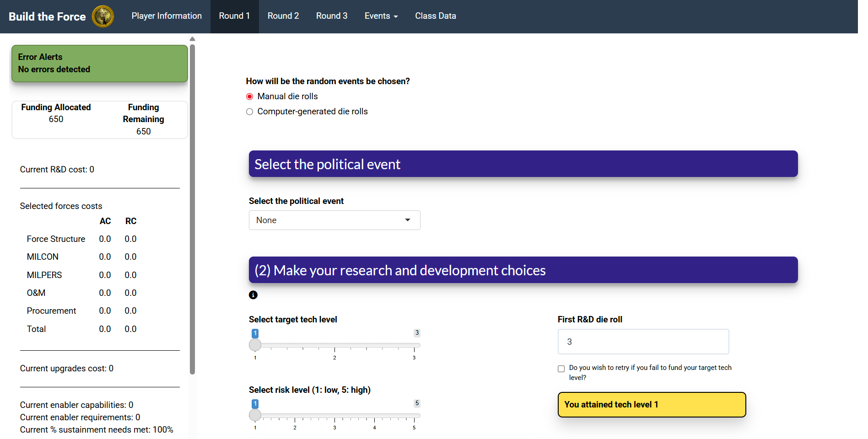Select the Round 1 navigation tab

point(234,16)
